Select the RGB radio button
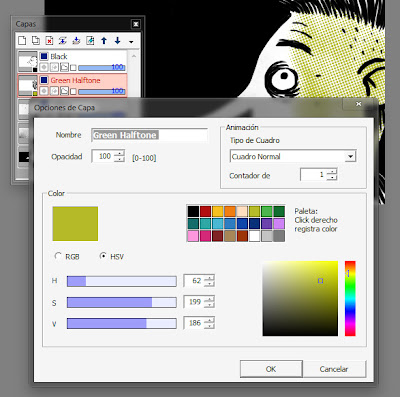This screenshot has height=397, width=400. click(58, 256)
